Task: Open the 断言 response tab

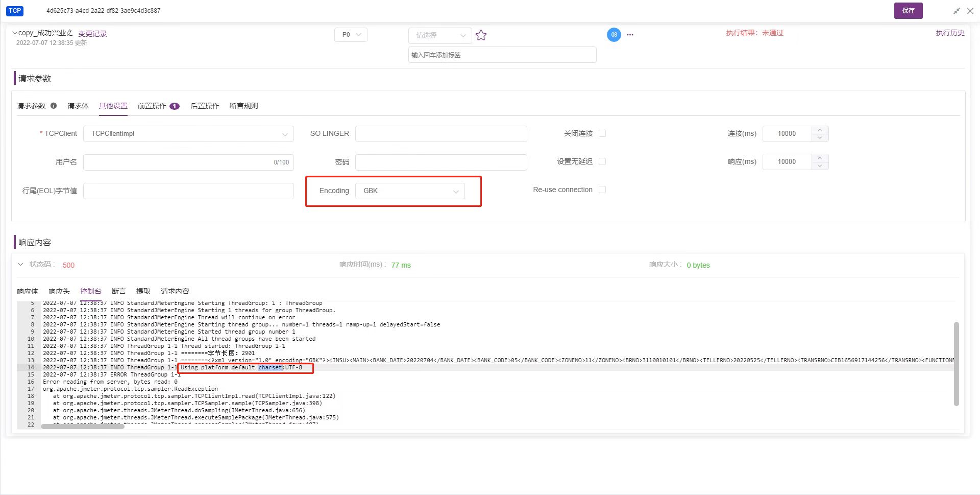Action: point(119,291)
